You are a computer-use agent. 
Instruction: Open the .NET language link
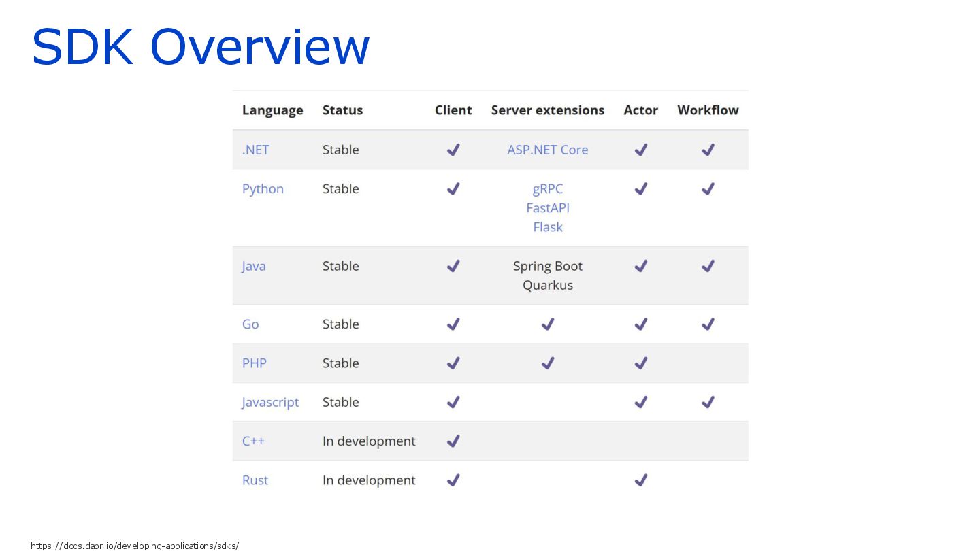click(x=255, y=150)
